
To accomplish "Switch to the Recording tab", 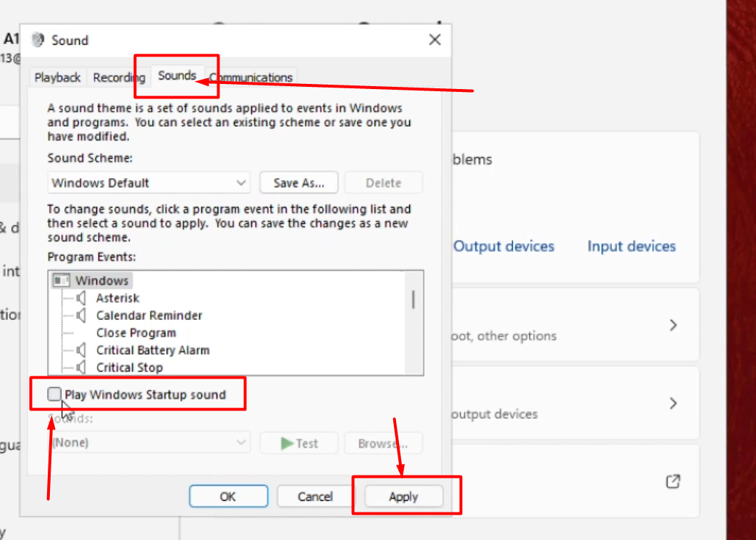I will pos(119,77).
